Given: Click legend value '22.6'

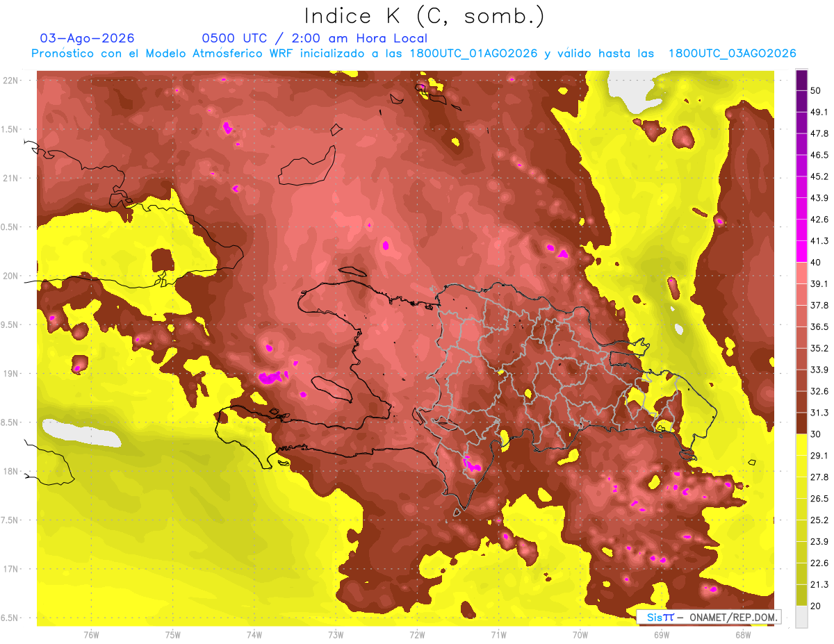Looking at the screenshot, I should tap(819, 563).
